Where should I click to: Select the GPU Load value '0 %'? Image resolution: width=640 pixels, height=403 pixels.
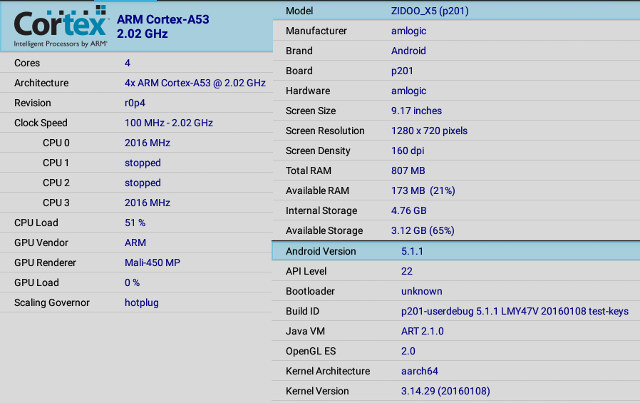(132, 283)
